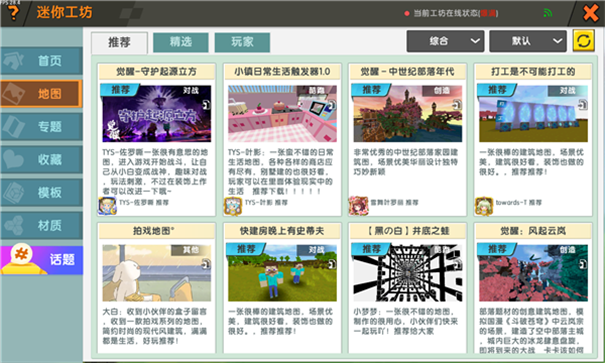Switch to the 玩家 tab

pyautogui.click(x=242, y=42)
